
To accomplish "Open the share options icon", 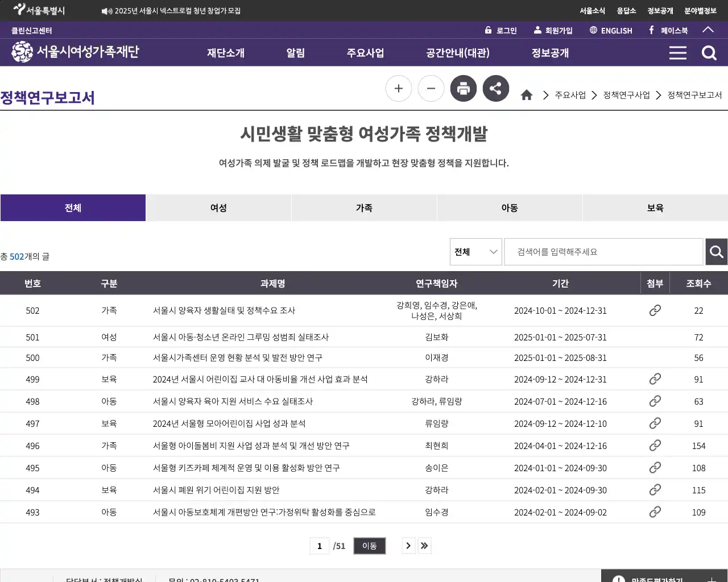I will [495, 88].
